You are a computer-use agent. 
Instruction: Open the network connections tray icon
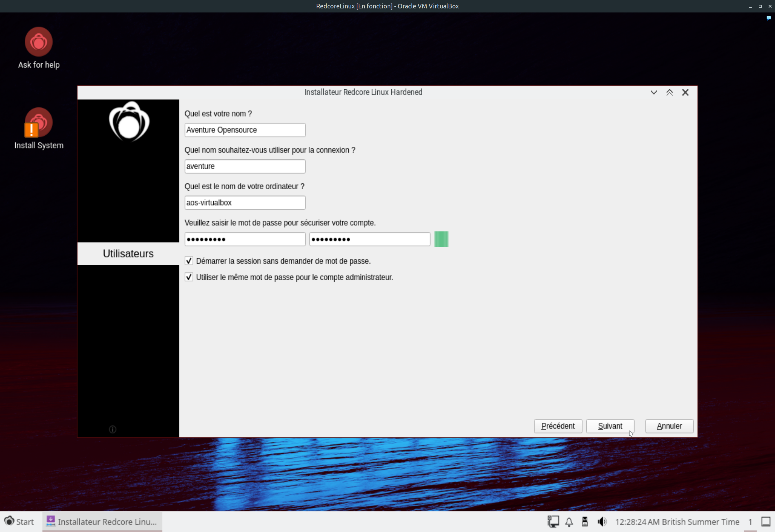[553, 522]
